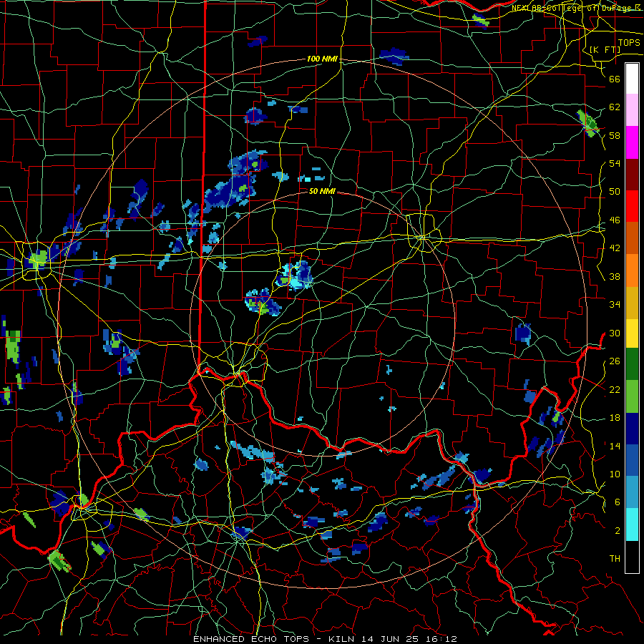Click the '14' legend value
This screenshot has width=644, height=644.
click(615, 446)
